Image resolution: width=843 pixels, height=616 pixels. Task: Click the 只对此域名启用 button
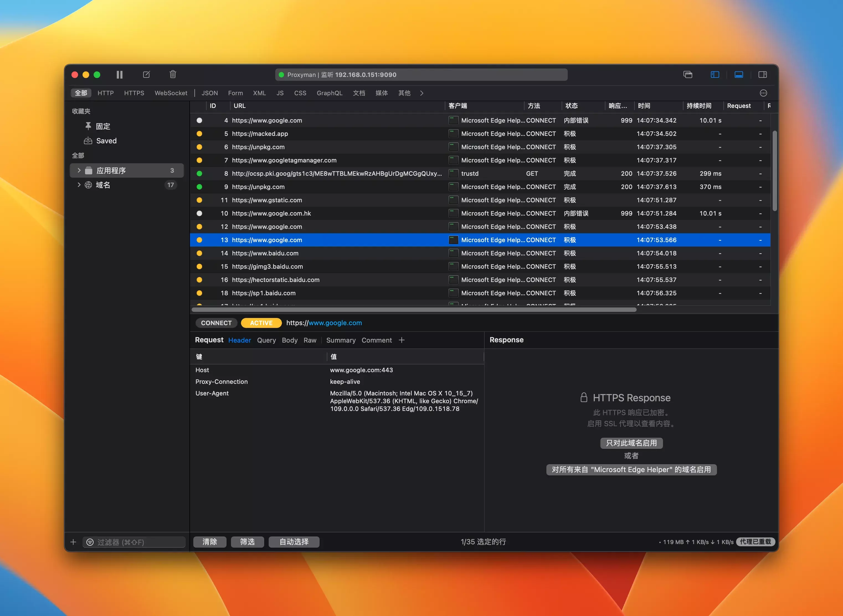click(631, 443)
